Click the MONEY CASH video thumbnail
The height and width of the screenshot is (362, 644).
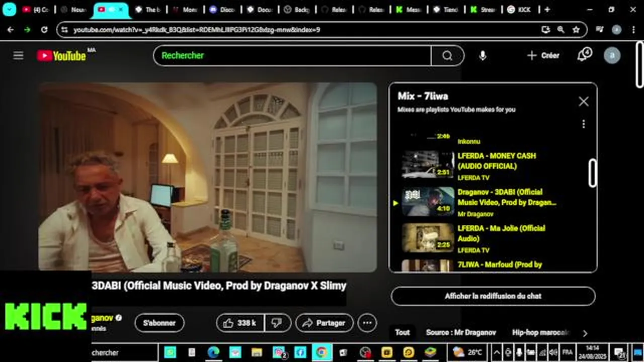tap(428, 164)
